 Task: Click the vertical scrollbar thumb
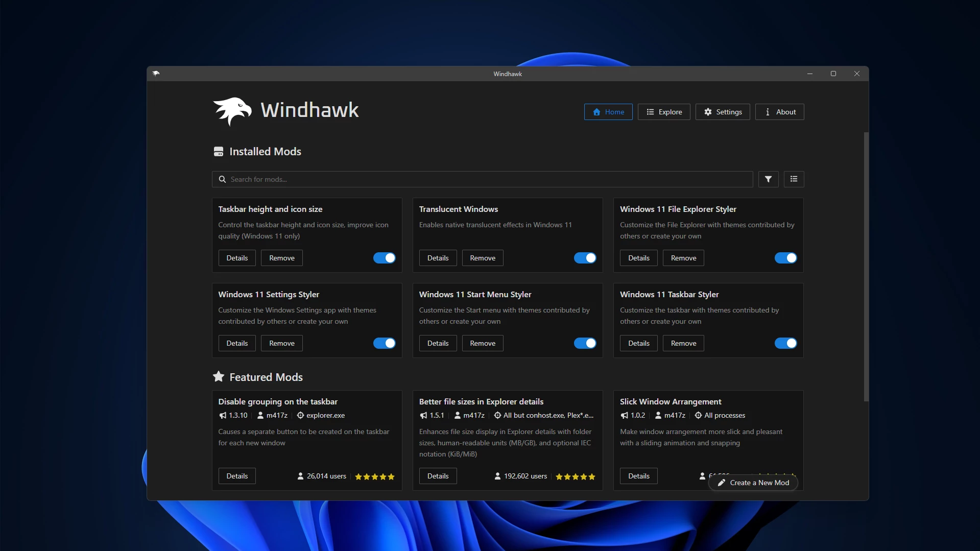pyautogui.click(x=866, y=267)
